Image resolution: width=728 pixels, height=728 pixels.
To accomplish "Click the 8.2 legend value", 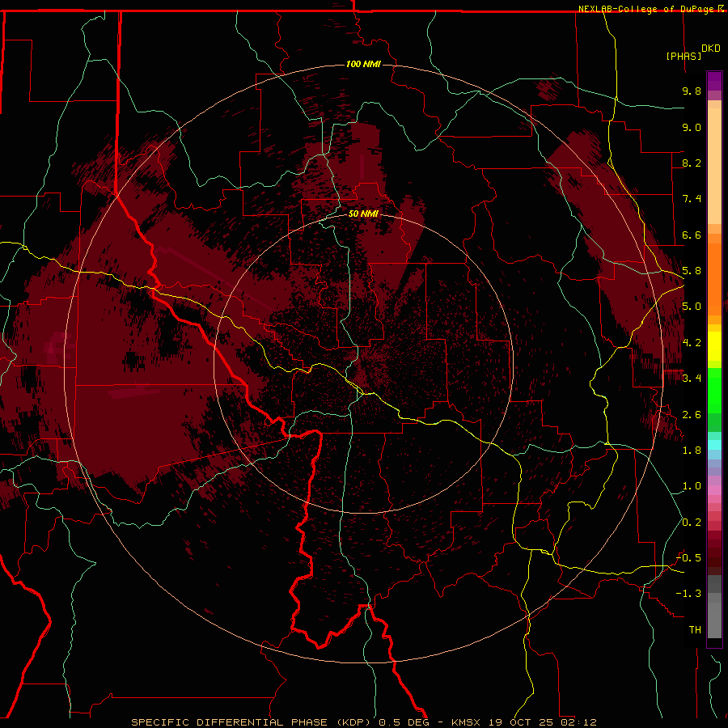I will coord(692,163).
